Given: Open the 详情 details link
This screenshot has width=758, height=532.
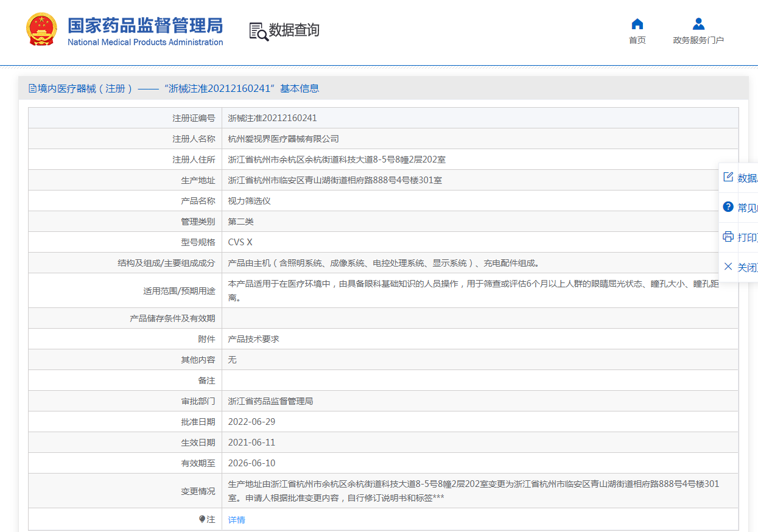Looking at the screenshot, I should coord(237,520).
